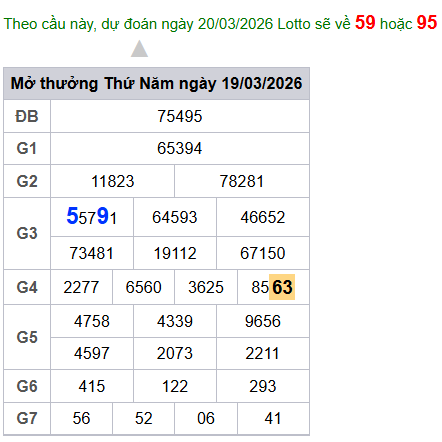Select the header Mở thưởng Thứ Năm ngày 19/03/2026
The width and height of the screenshot is (442, 442).
coord(156,83)
